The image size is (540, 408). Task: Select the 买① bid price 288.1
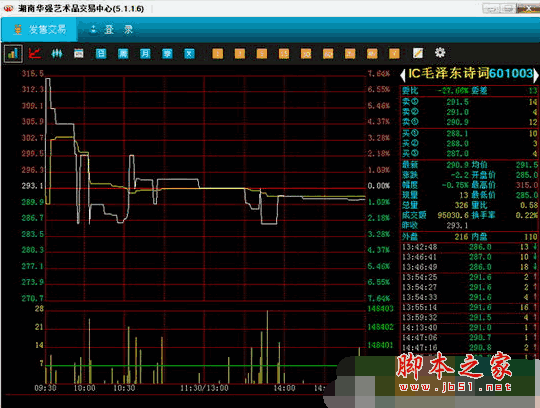click(x=457, y=134)
